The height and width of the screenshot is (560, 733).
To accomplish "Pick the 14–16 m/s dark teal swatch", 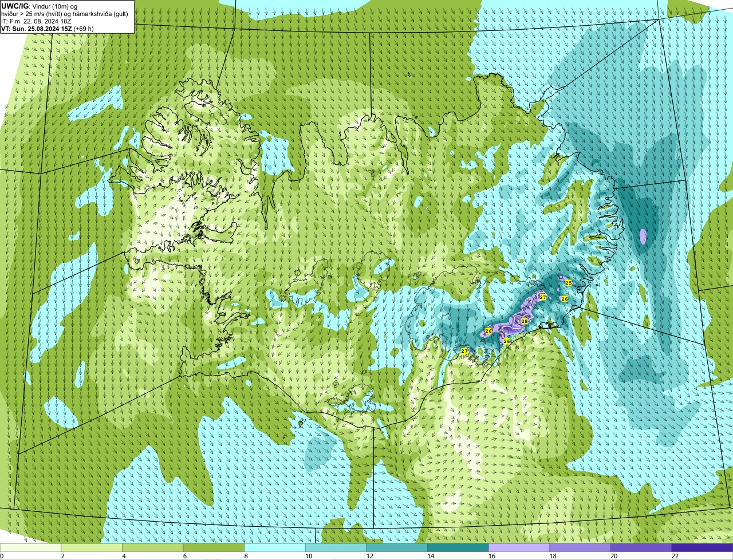I will [458, 547].
